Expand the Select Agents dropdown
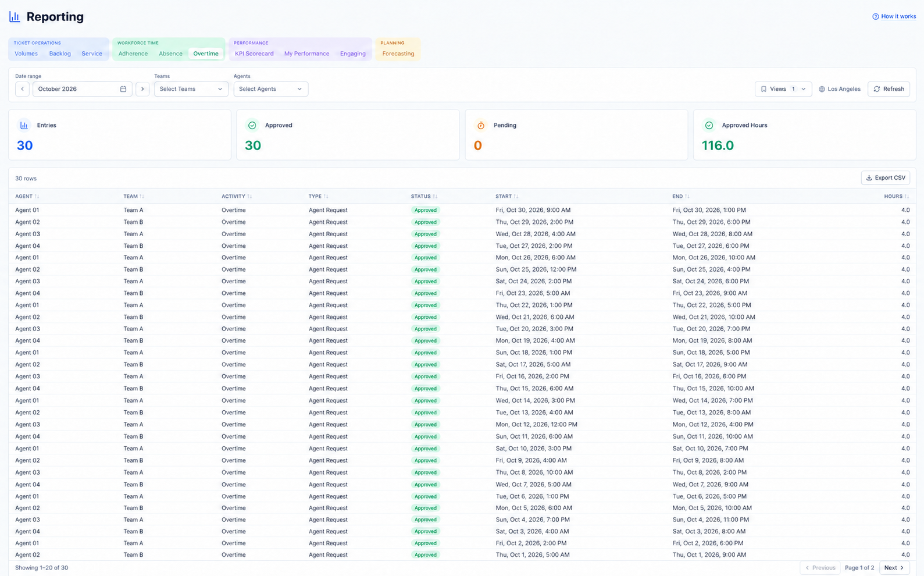This screenshot has height=576, width=924. pos(270,89)
